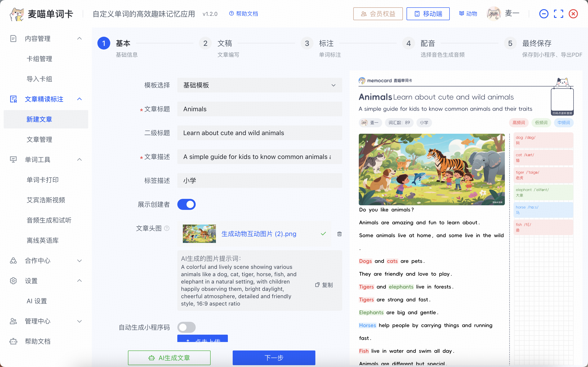The image size is (588, 367).
Task: Delete uploaded header image via trash icon
Action: [x=339, y=234]
